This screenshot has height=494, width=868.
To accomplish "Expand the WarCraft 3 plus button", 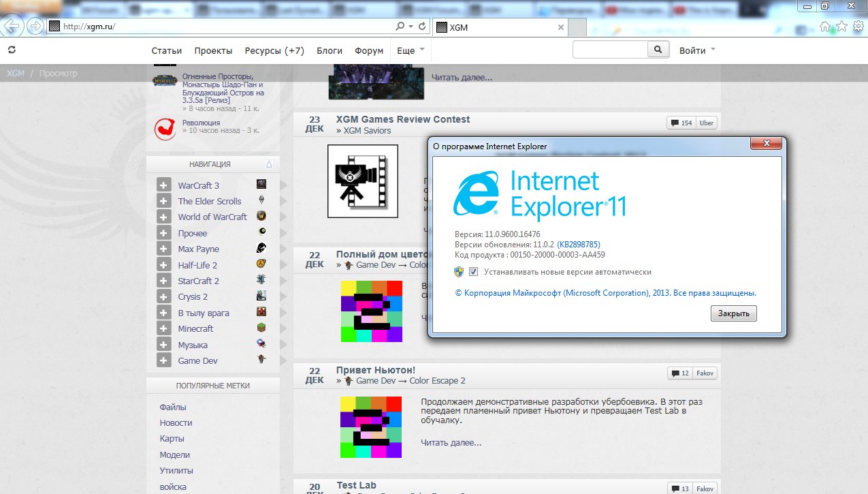I will coord(163,185).
